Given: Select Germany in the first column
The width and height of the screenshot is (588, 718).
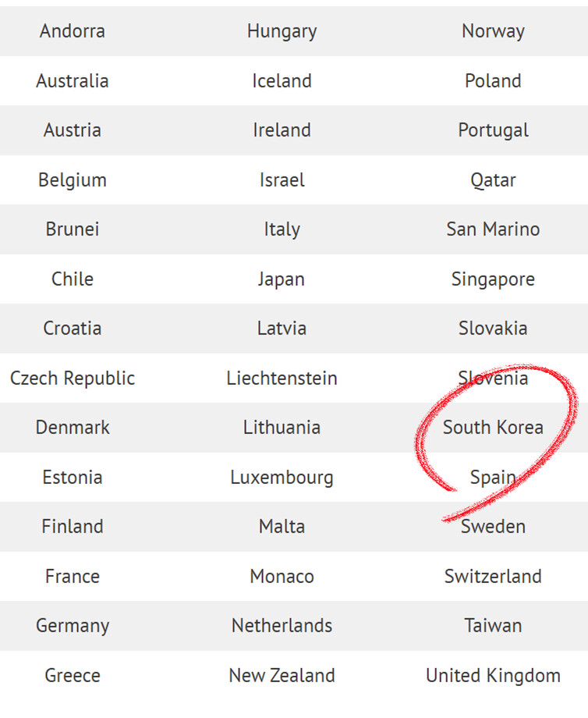Looking at the screenshot, I should [x=73, y=626].
